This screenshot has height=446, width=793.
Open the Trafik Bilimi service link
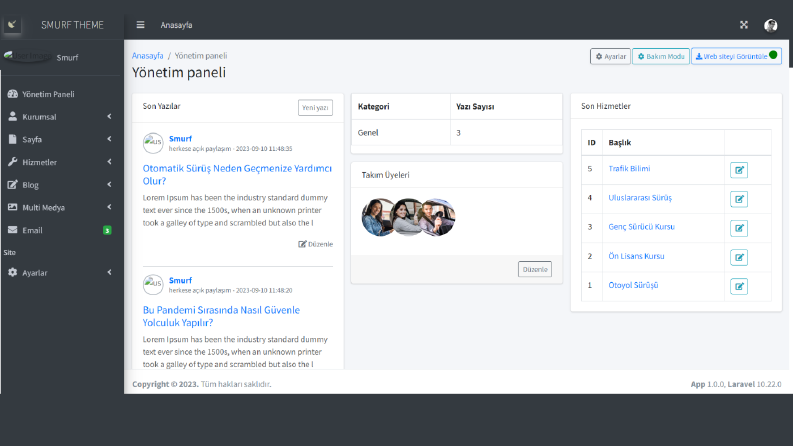[629, 168]
